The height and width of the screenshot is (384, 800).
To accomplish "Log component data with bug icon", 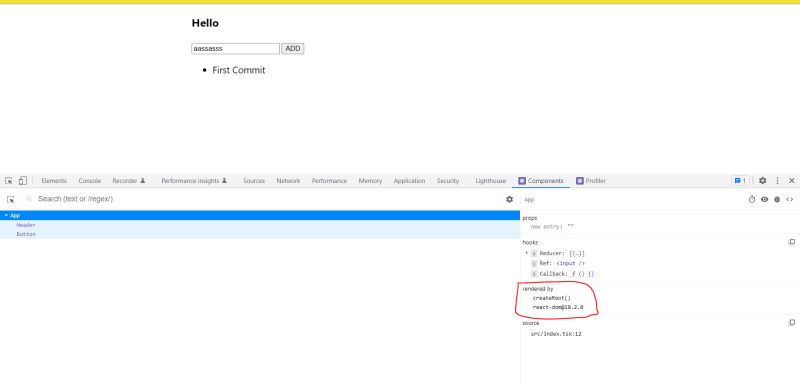I will click(777, 199).
